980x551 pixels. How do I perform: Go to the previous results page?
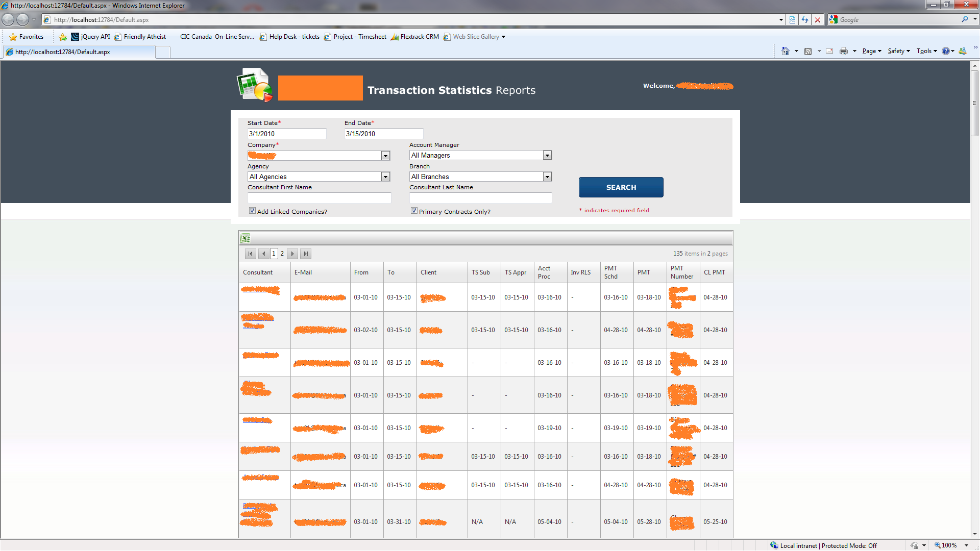pyautogui.click(x=263, y=254)
